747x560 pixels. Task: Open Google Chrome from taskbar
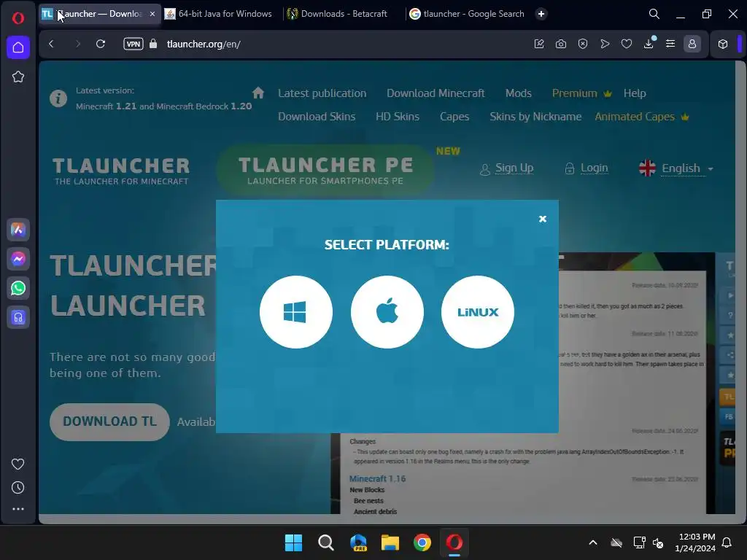click(x=422, y=542)
